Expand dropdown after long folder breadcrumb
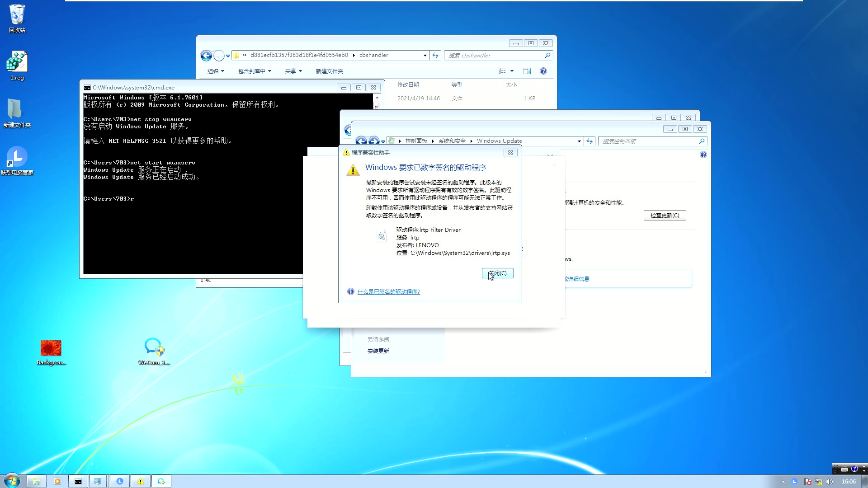868x488 pixels. [x=354, y=55]
